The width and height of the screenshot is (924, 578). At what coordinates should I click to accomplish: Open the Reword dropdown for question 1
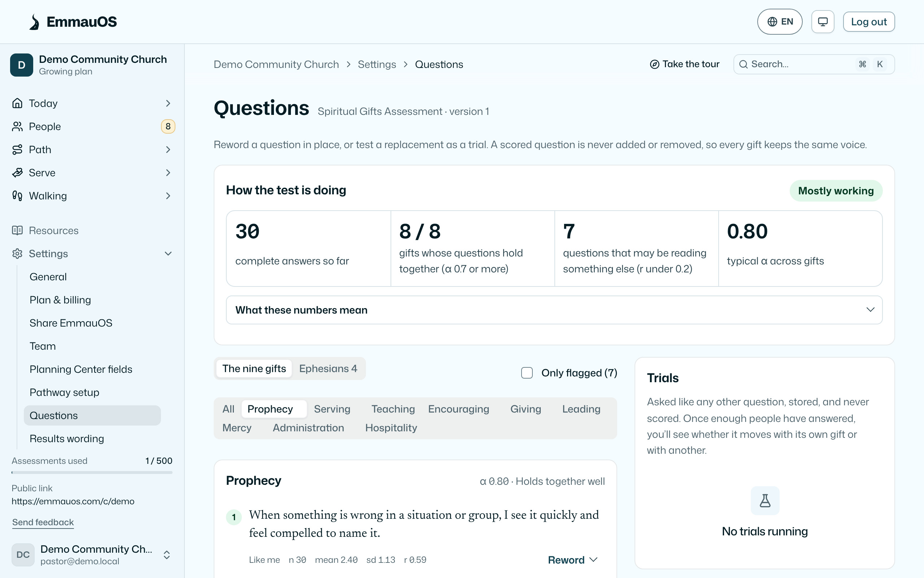[572, 560]
